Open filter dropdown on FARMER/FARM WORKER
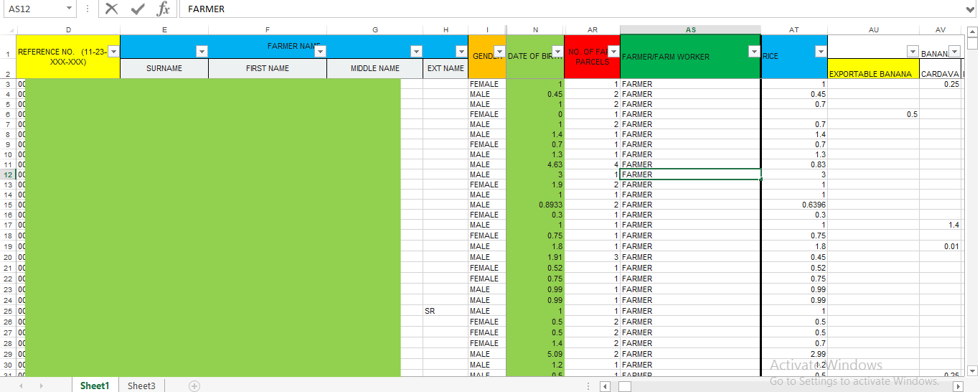 coord(753,52)
